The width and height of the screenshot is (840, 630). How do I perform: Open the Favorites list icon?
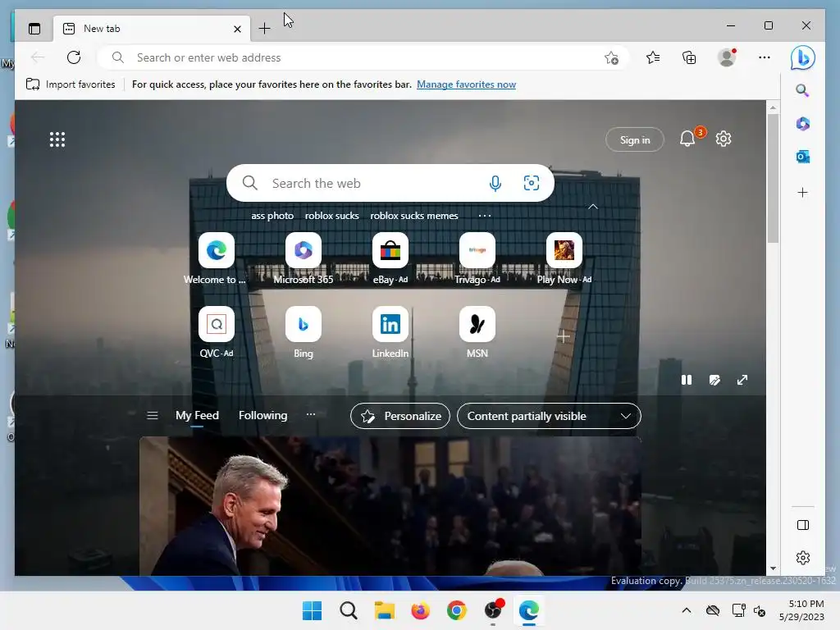[x=652, y=57]
